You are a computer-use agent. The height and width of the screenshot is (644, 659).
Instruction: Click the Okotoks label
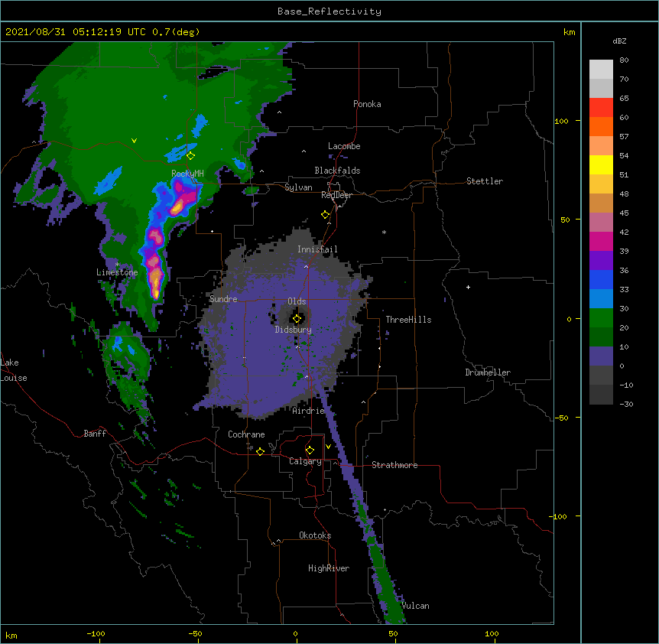[x=315, y=535]
